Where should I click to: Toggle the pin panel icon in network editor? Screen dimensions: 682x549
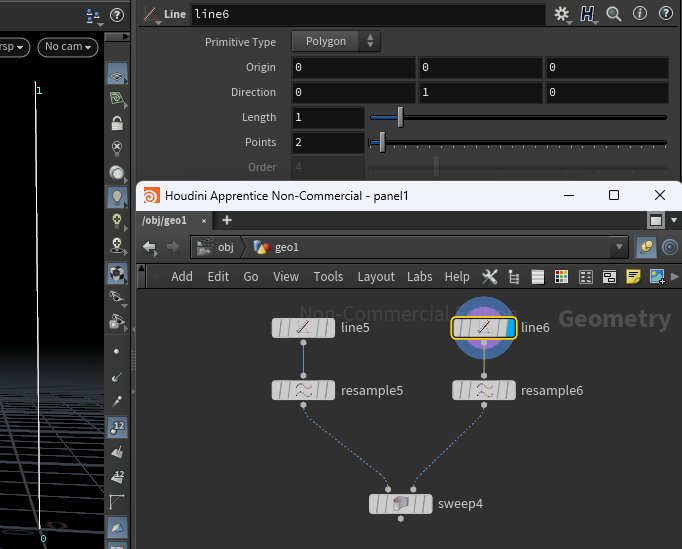646,247
